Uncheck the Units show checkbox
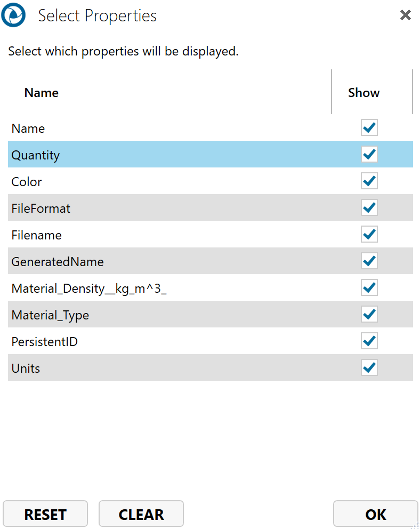The image size is (420, 529). pos(369,368)
